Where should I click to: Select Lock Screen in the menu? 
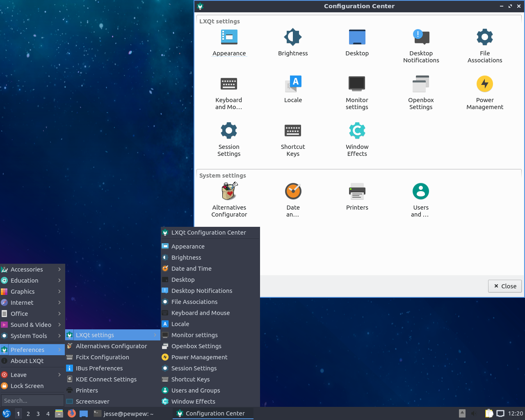pos(32,386)
